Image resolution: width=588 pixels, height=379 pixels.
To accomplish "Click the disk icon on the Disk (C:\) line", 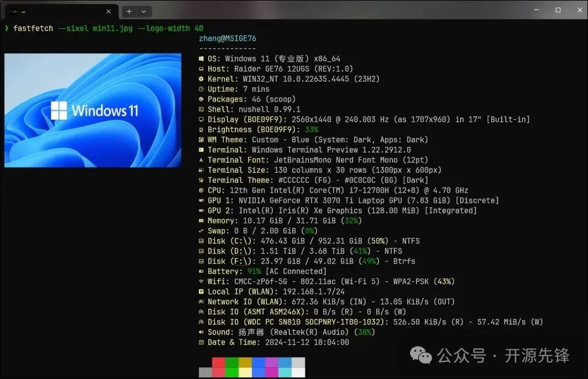I will (202, 241).
